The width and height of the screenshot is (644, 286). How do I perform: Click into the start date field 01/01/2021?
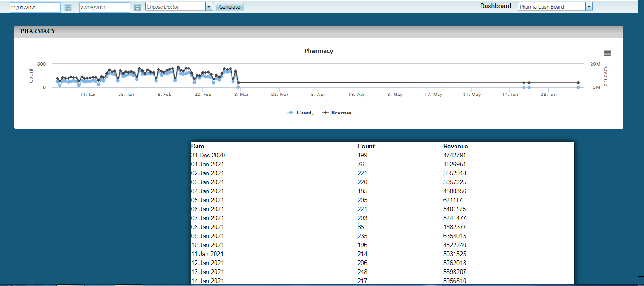35,8
